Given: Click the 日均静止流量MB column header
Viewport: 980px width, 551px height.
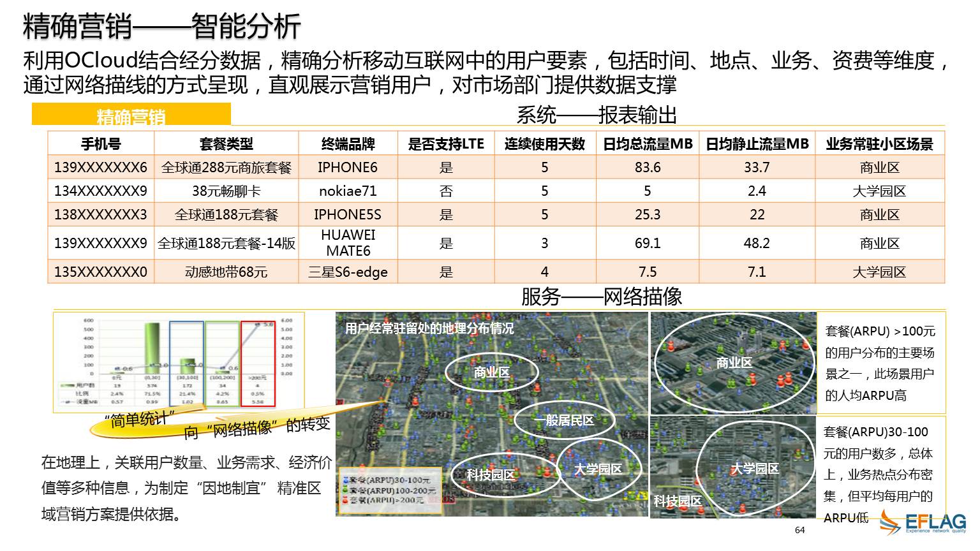Looking at the screenshot, I should [x=757, y=144].
